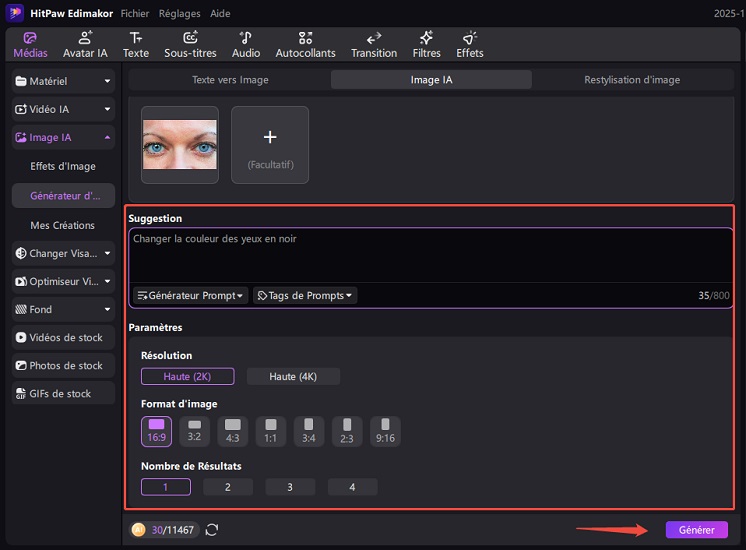746x550 pixels.
Task: Select 1:1 image format
Action: 271,431
